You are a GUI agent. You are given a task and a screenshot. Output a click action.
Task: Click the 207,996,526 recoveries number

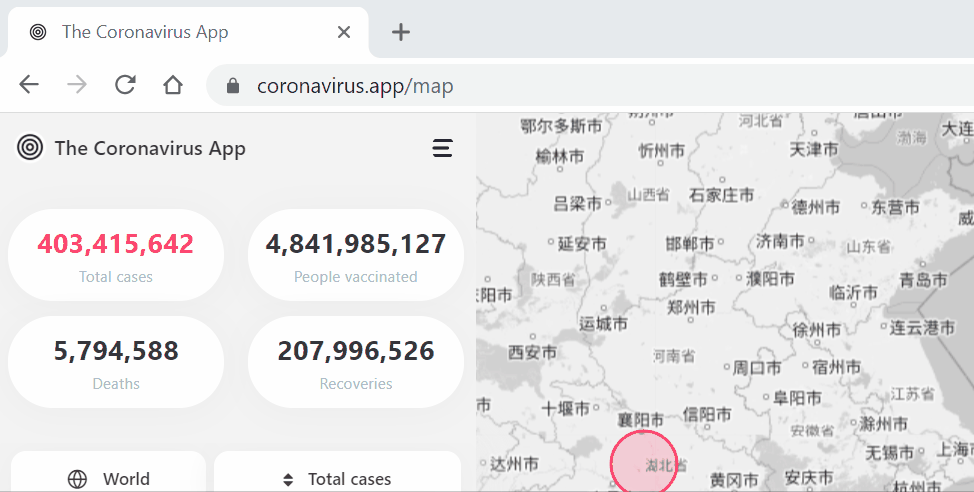pos(356,351)
